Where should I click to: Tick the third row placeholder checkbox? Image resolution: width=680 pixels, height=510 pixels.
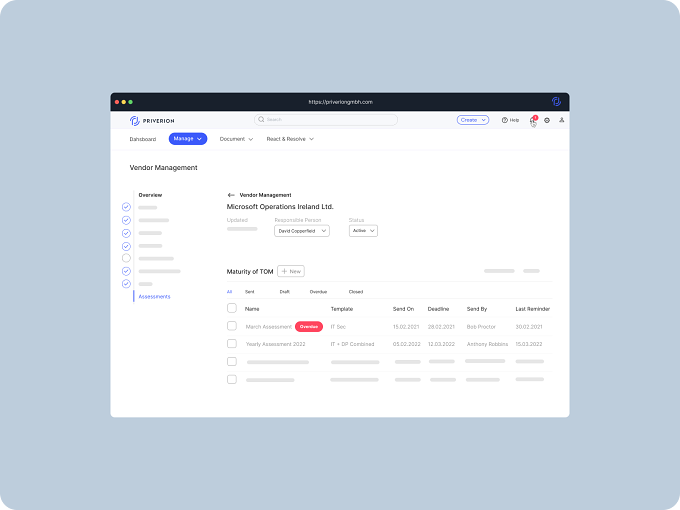232,361
